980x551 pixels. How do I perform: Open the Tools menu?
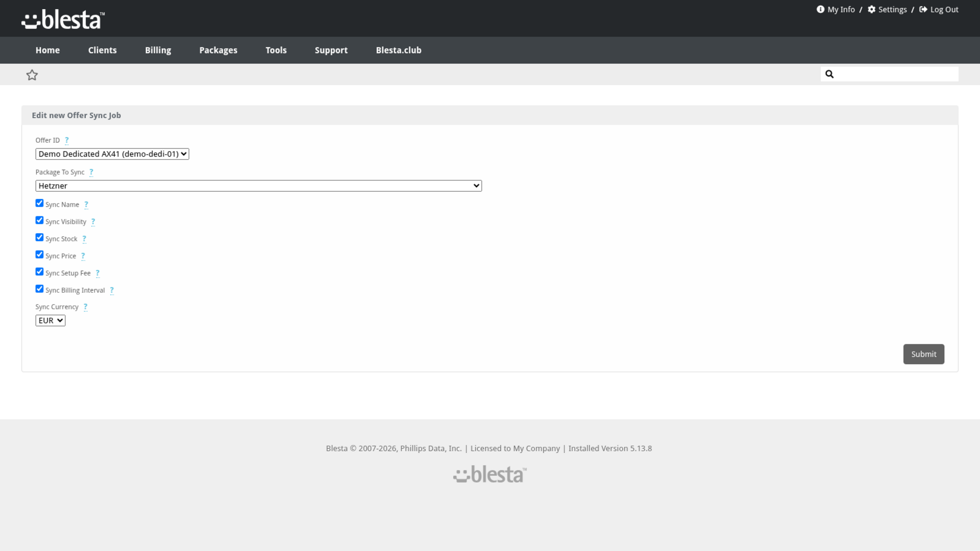point(276,50)
